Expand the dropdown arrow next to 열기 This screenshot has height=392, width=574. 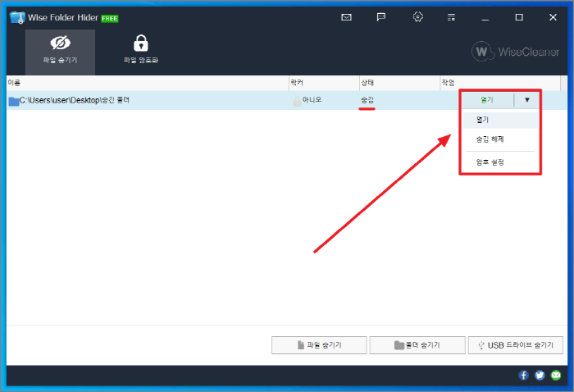(x=527, y=100)
